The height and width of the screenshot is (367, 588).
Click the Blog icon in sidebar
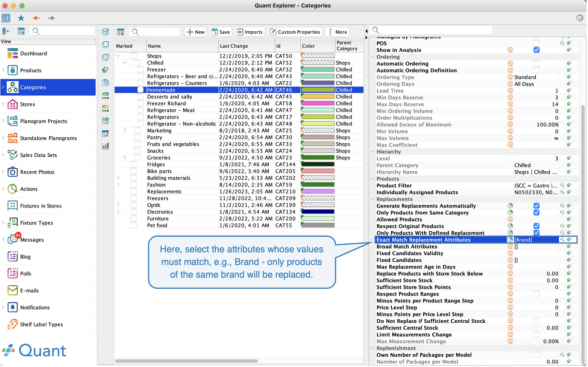coord(12,257)
